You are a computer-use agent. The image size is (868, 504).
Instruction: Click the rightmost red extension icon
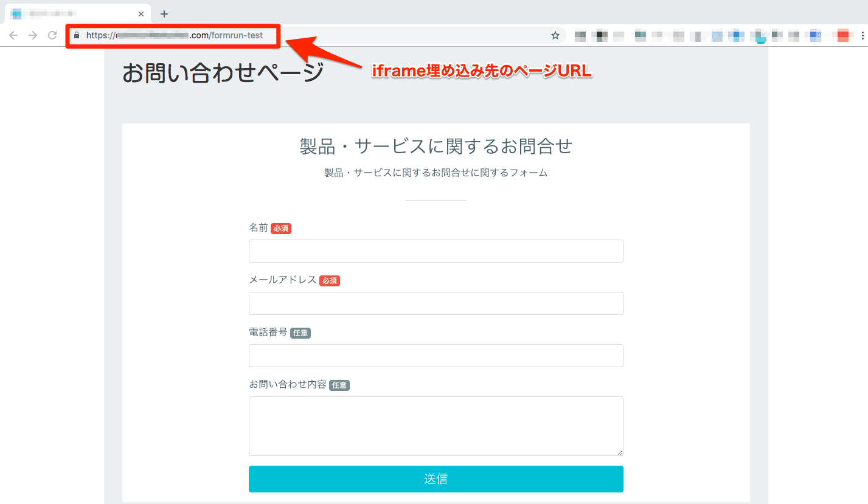click(x=842, y=35)
